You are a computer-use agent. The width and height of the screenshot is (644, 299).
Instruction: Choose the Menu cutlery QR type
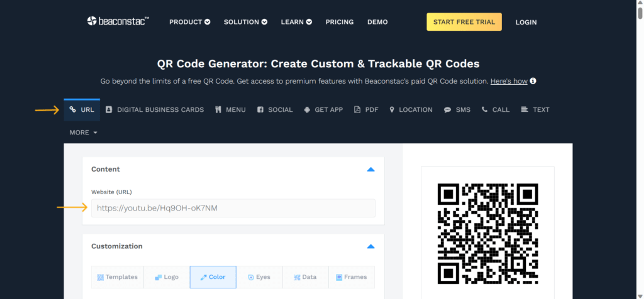point(218,110)
